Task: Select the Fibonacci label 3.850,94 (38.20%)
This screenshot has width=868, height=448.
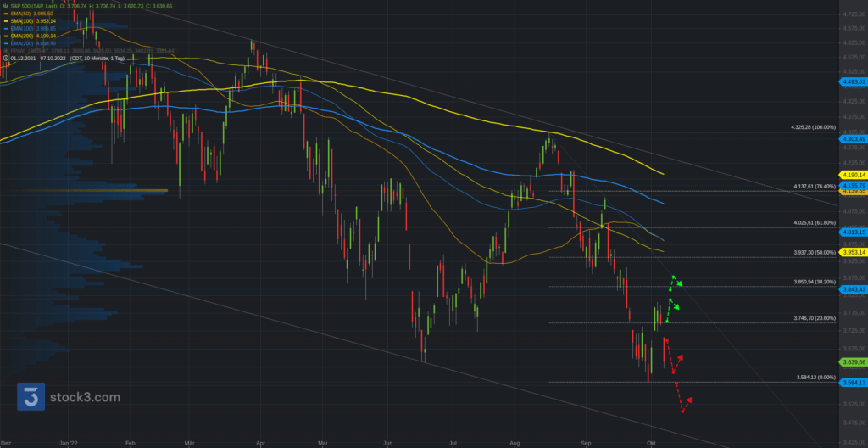Action: pos(815,282)
